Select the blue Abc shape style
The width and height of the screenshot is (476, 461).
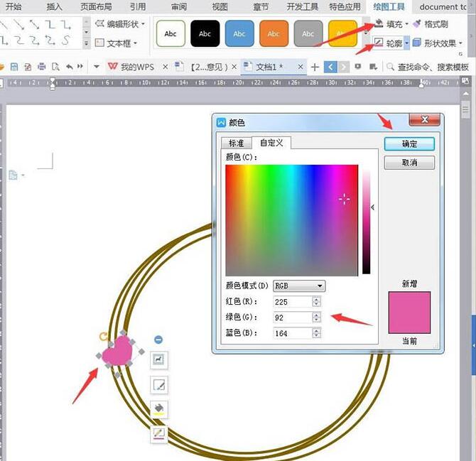[x=239, y=33]
